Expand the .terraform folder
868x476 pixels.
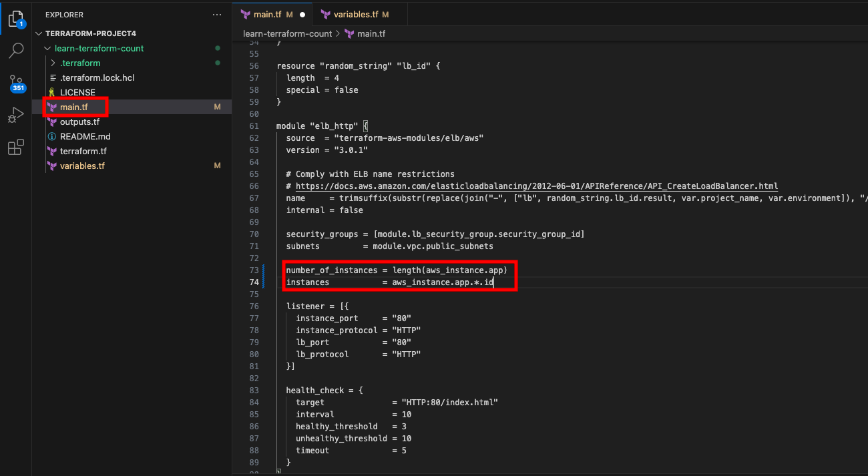pos(53,63)
